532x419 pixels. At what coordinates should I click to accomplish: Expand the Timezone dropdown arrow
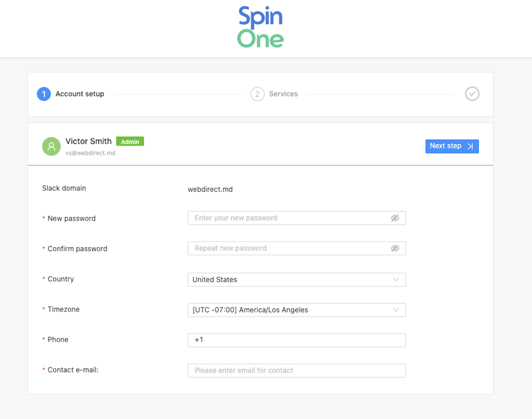tap(396, 310)
